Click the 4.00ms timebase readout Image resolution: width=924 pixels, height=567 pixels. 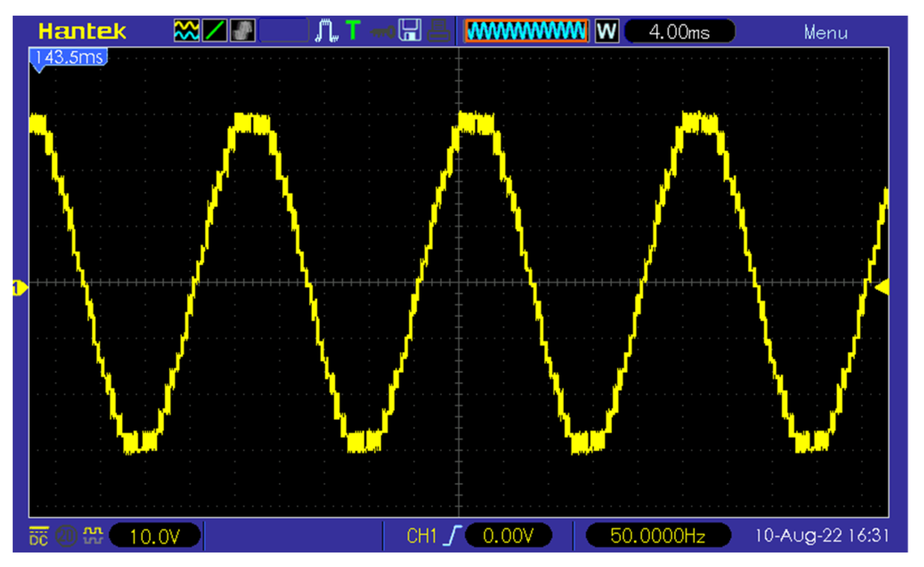(679, 32)
